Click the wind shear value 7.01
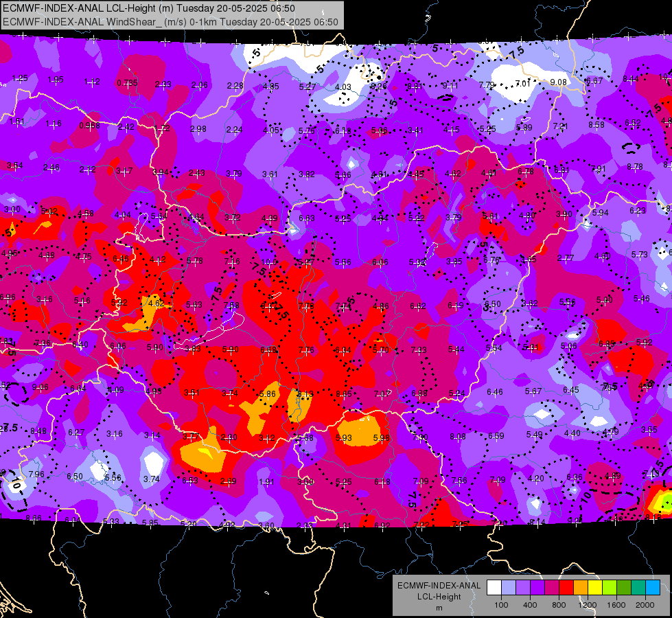Image resolution: width=672 pixels, height=618 pixels. (x=523, y=83)
